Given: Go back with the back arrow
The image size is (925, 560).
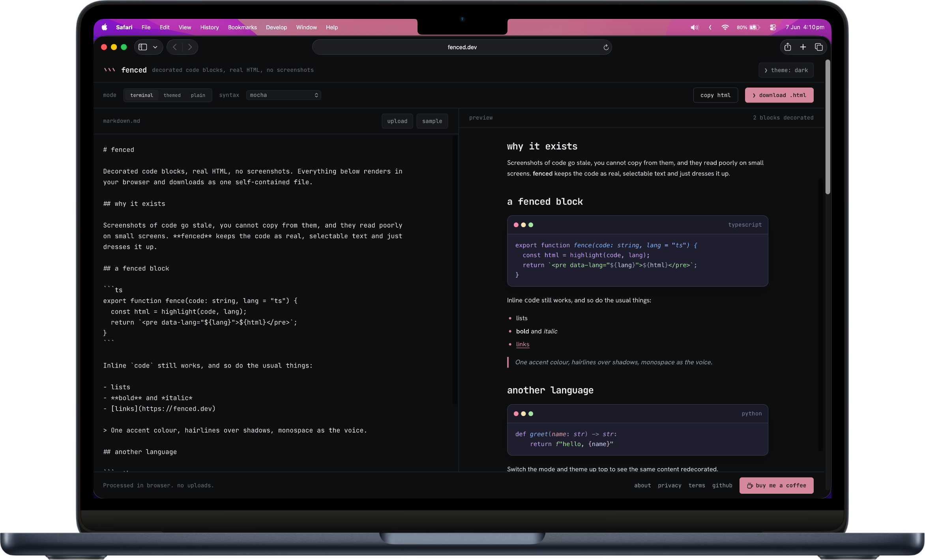Looking at the screenshot, I should tap(174, 47).
